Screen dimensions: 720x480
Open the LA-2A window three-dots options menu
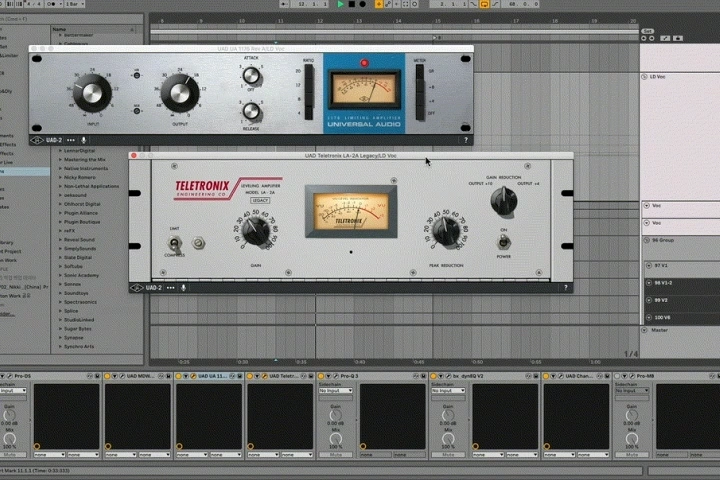171,288
